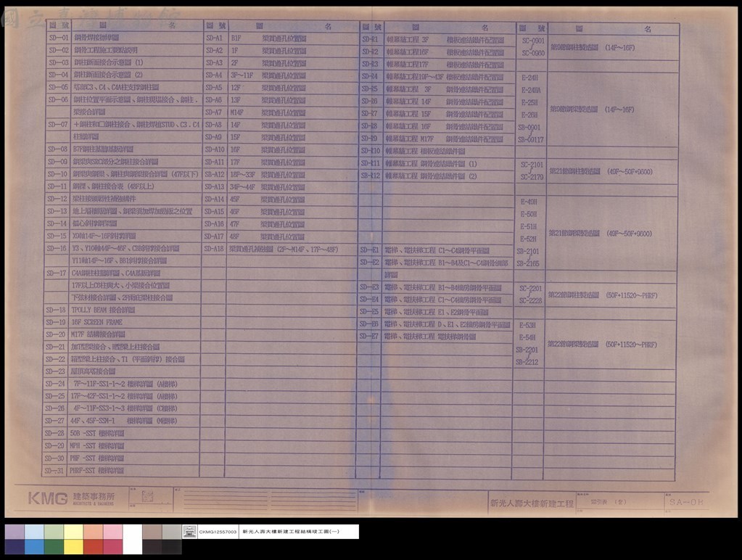Select the SD-02 drawing number cell
This screenshot has width=742, height=560.
coord(59,50)
